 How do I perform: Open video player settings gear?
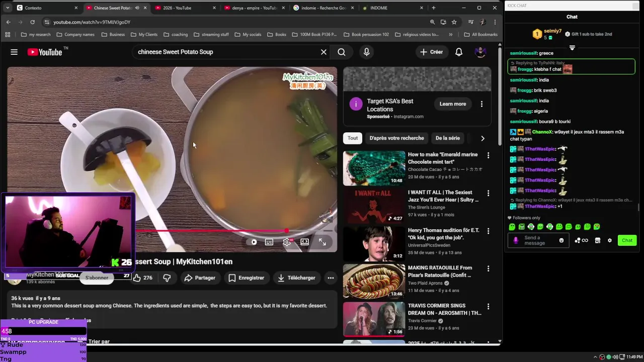(287, 242)
